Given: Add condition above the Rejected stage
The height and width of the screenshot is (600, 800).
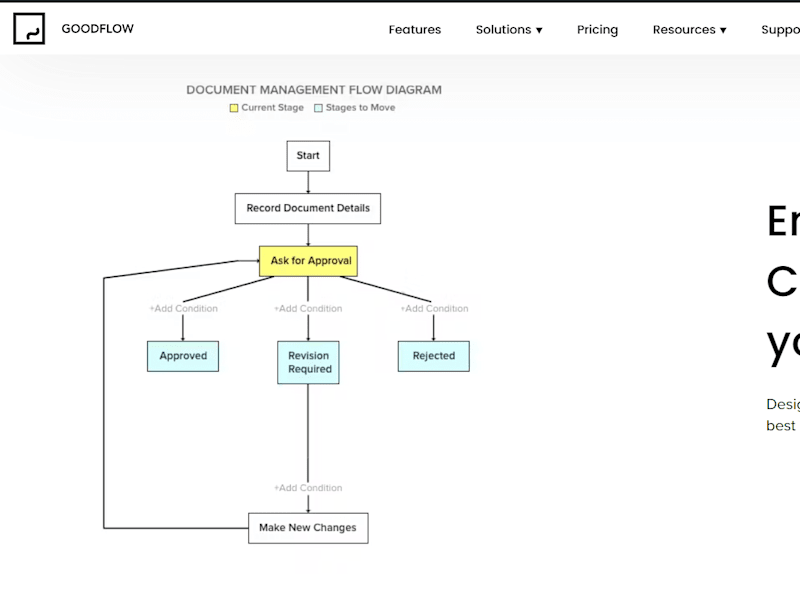Looking at the screenshot, I should 434,309.
